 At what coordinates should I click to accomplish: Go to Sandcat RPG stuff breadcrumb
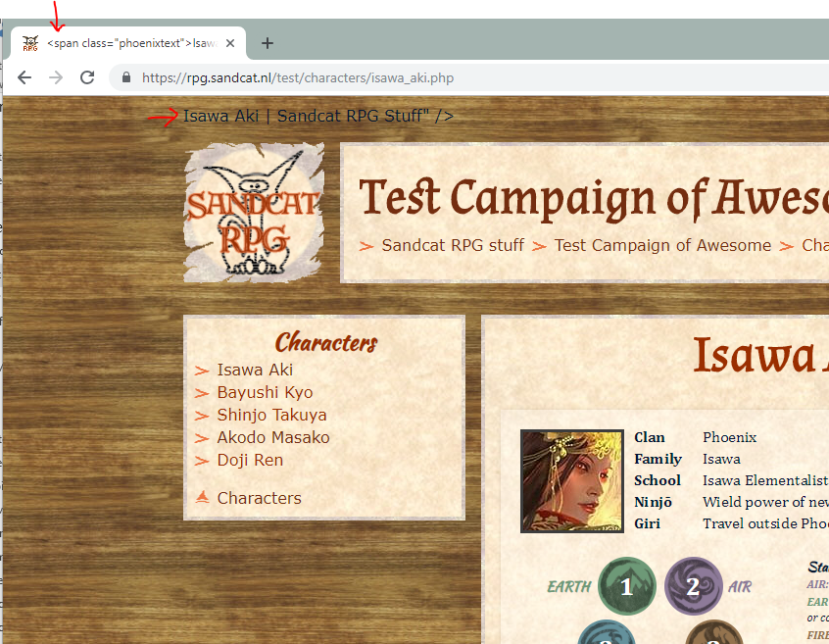pyautogui.click(x=453, y=245)
